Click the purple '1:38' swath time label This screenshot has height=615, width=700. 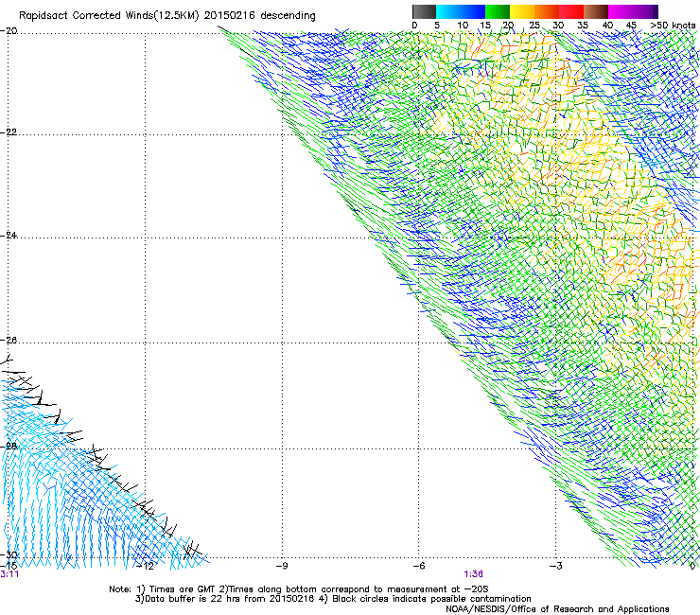473,574
